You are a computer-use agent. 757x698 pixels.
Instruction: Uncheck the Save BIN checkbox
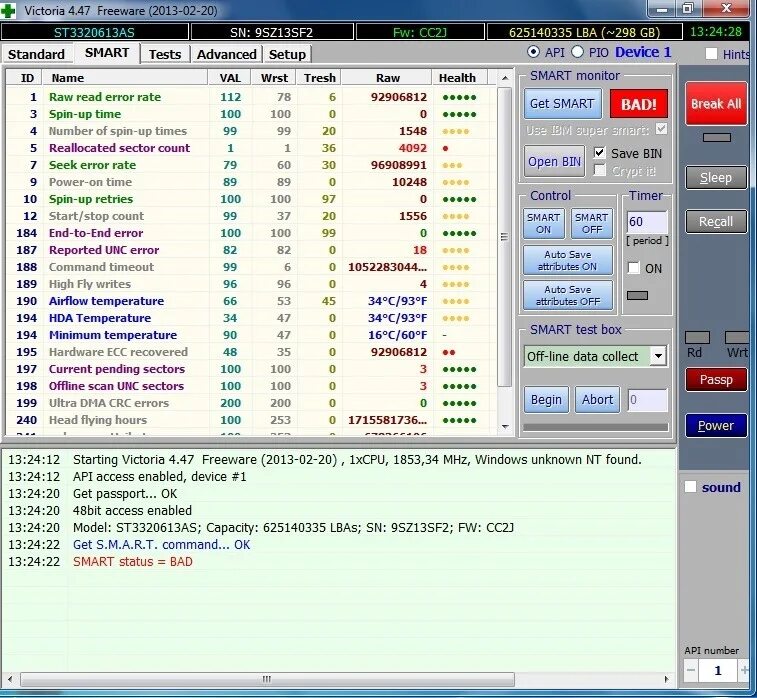tap(600, 153)
